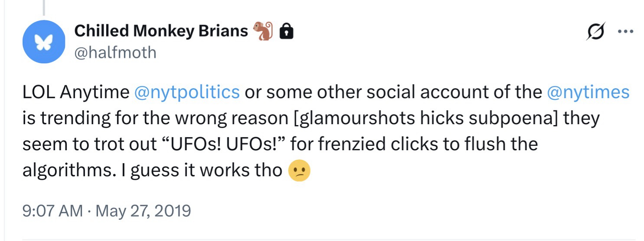Click the monkey emoji beside the name
The height and width of the screenshot is (241, 644).
[x=262, y=31]
